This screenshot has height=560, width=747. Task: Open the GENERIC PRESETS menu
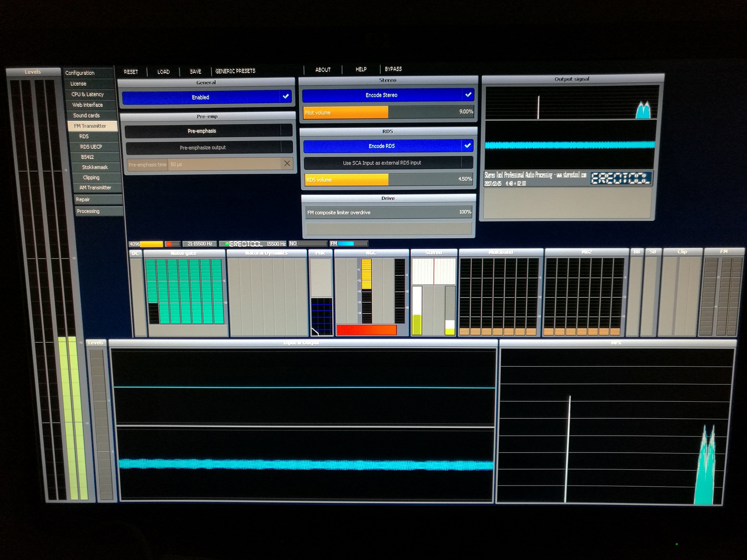[235, 71]
